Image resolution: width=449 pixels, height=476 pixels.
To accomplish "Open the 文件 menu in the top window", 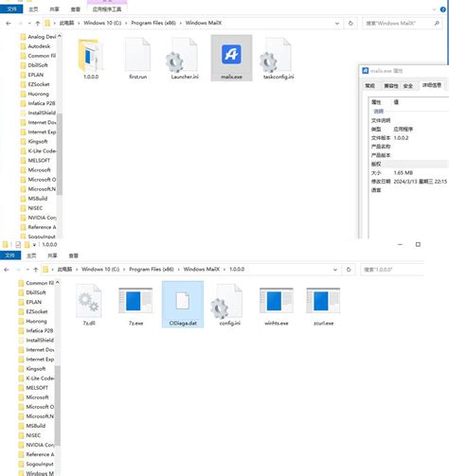I will [x=11, y=9].
